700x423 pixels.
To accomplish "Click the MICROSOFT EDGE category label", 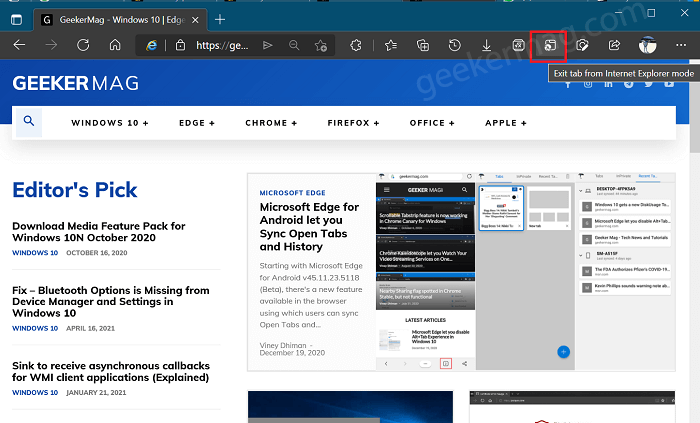I will [292, 193].
